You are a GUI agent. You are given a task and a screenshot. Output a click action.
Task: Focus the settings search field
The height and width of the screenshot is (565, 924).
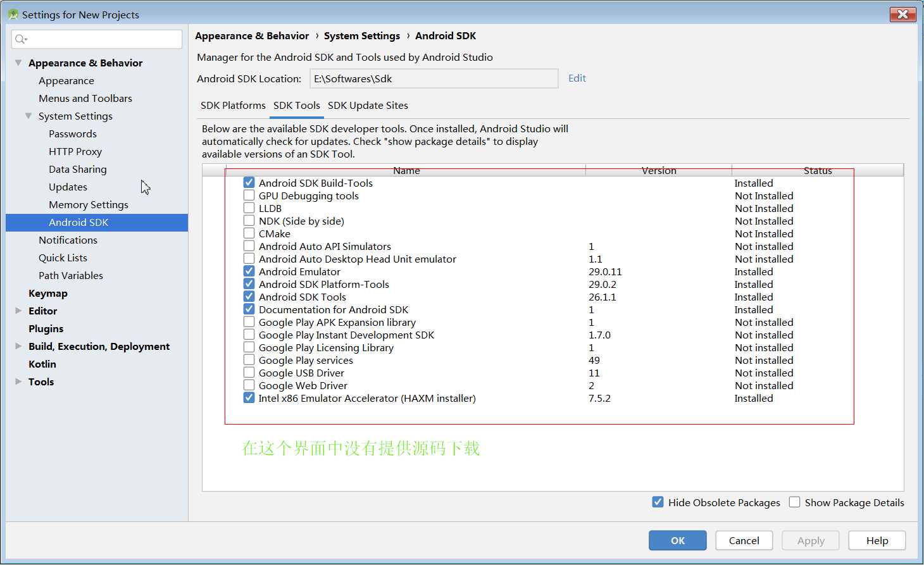pyautogui.click(x=97, y=39)
